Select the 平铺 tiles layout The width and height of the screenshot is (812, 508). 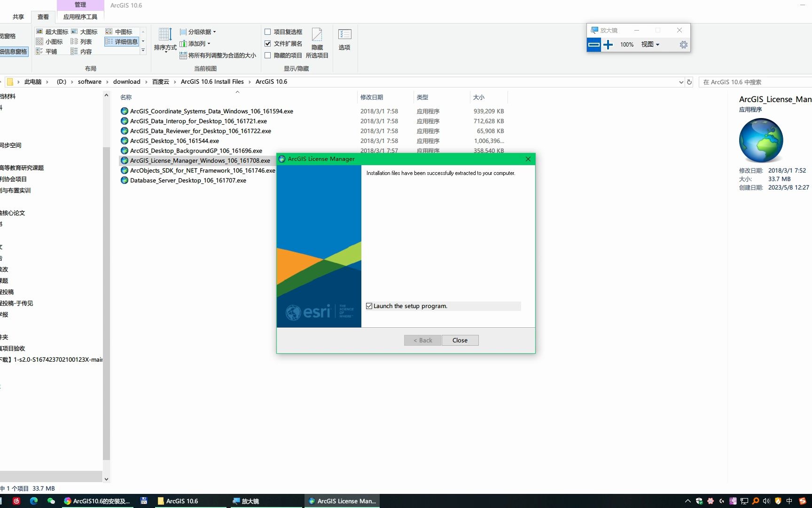pos(47,51)
